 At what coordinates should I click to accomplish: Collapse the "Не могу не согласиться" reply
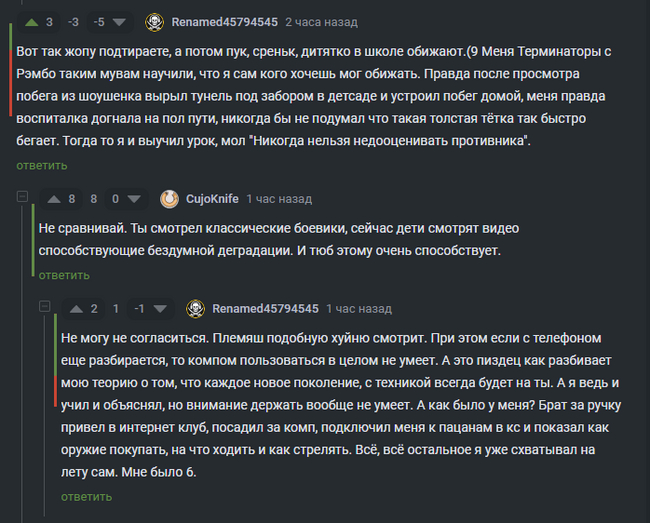pos(44,308)
